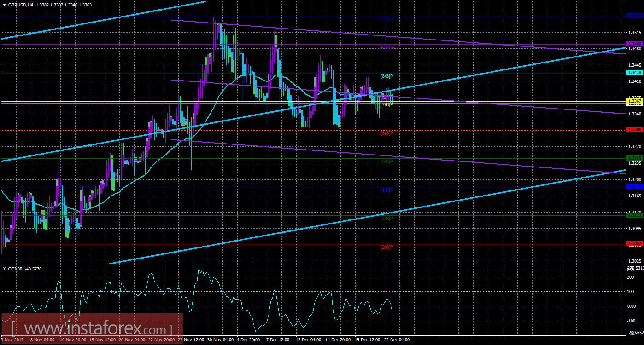Screen dimensions: 644x345
Task: Click the yellow 1.3367 price tag
Action: [x=635, y=101]
